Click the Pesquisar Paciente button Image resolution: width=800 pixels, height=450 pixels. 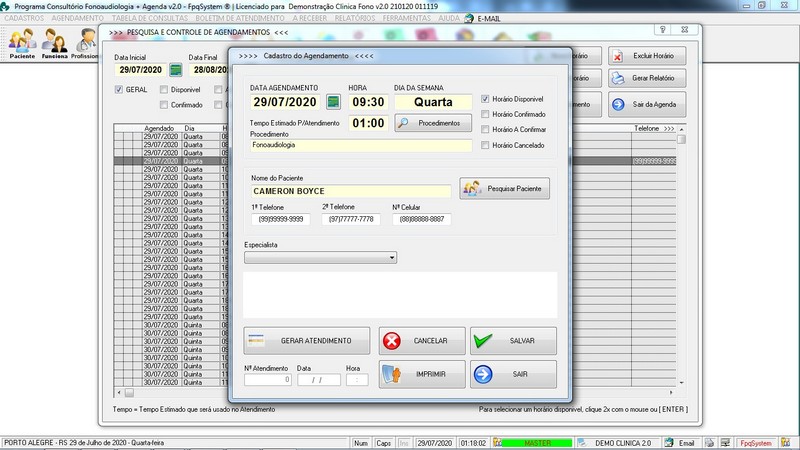pos(505,189)
